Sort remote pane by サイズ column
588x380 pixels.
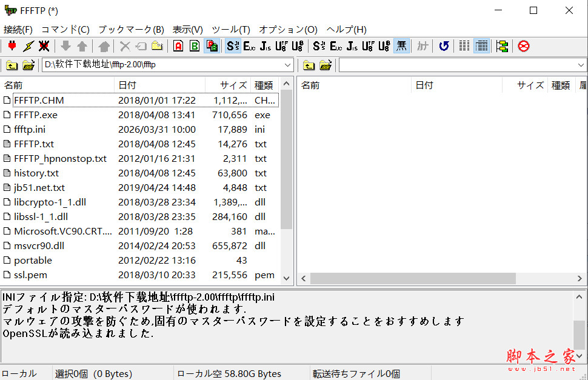pyautogui.click(x=525, y=85)
